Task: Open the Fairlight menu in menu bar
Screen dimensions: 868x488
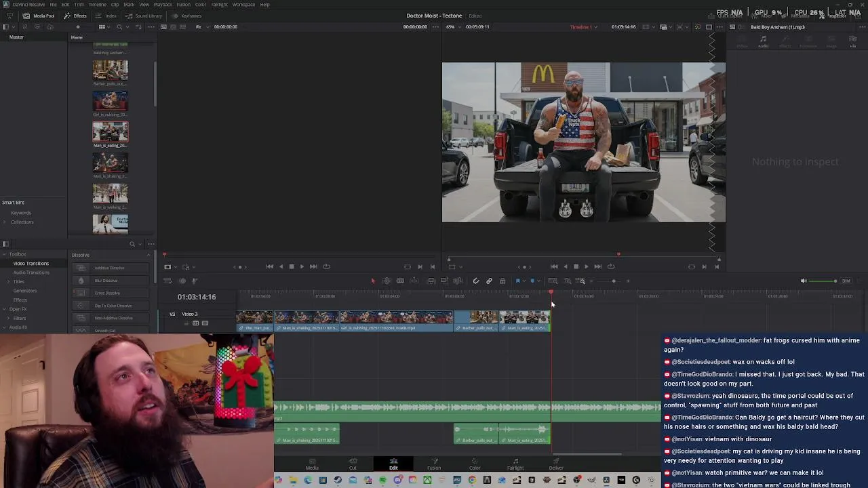Action: pos(219,5)
